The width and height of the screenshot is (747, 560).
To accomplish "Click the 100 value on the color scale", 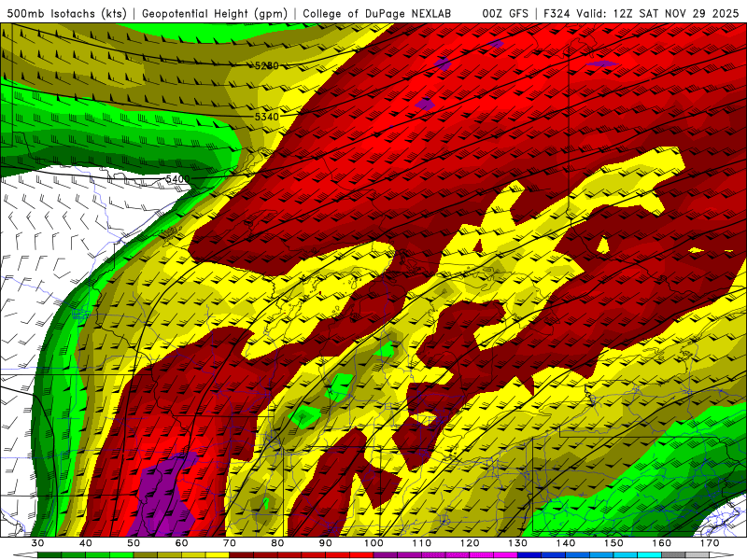I will [373, 543].
